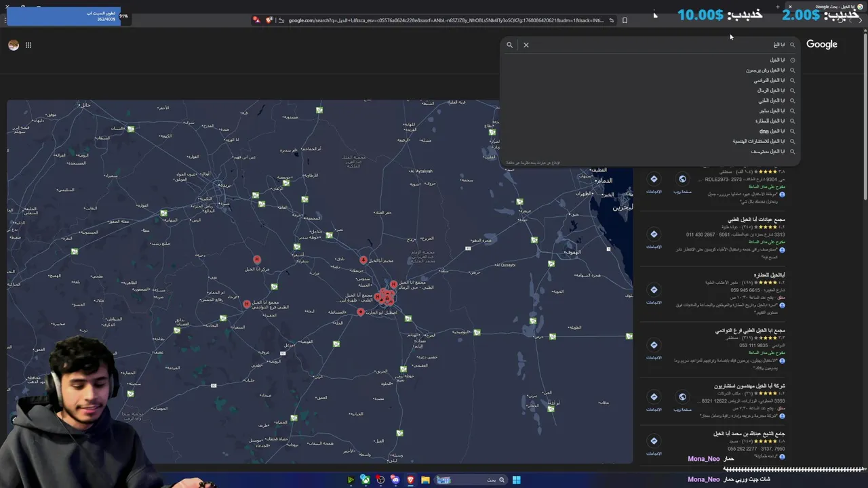
Task: Open listing title 'مجمع عيادات أبا الخيل الطبي'
Action: [757, 220]
